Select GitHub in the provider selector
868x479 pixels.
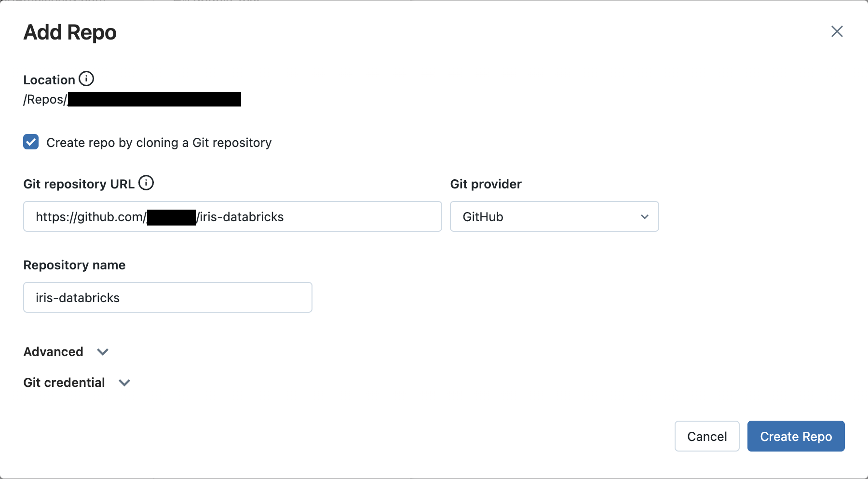point(554,217)
